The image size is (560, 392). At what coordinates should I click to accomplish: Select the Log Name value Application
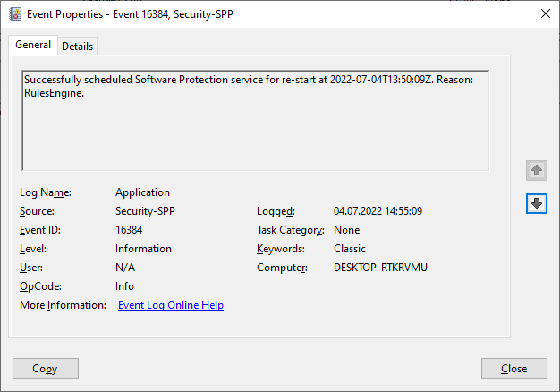(142, 192)
